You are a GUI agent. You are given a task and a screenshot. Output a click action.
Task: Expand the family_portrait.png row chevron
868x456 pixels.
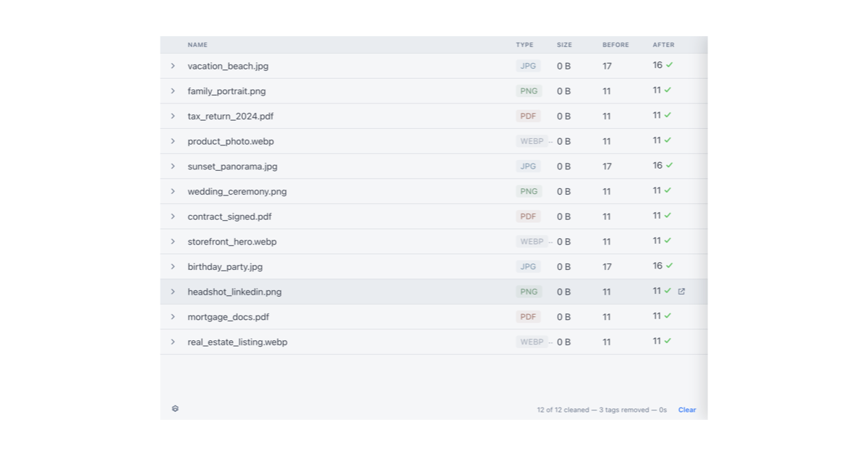coord(173,91)
